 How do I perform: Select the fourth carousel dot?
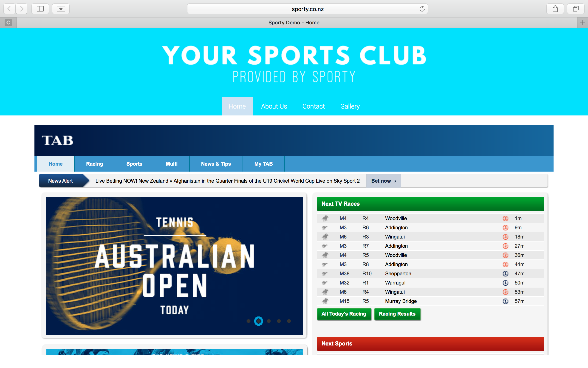pos(279,321)
